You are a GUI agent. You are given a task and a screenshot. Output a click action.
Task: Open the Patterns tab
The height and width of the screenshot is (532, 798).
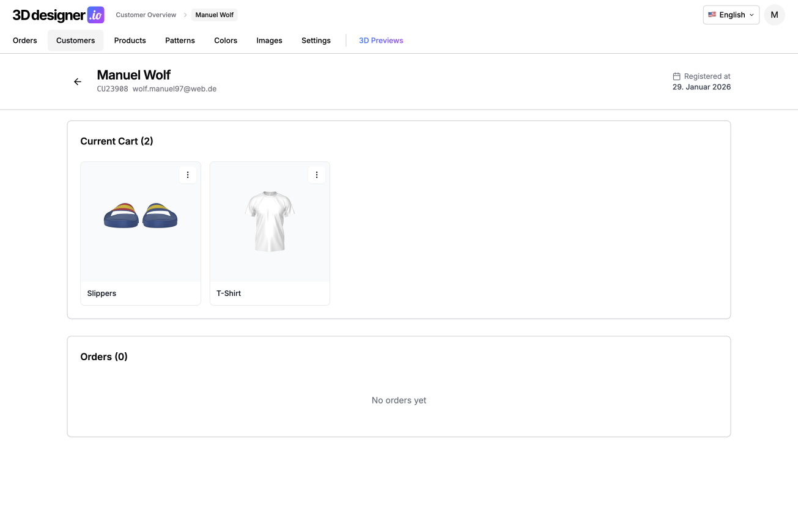click(180, 40)
